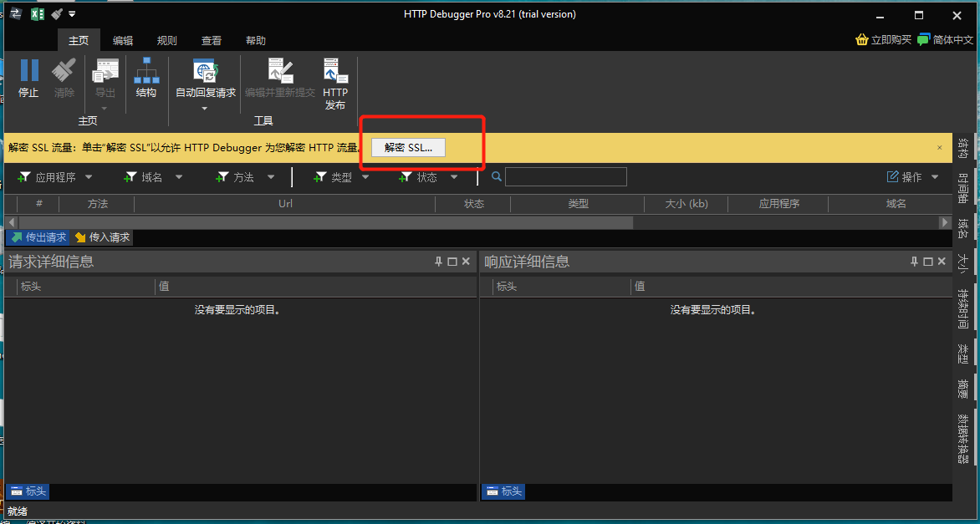Select the 标头 tab in response panel
980x524 pixels.
pyautogui.click(x=504, y=491)
